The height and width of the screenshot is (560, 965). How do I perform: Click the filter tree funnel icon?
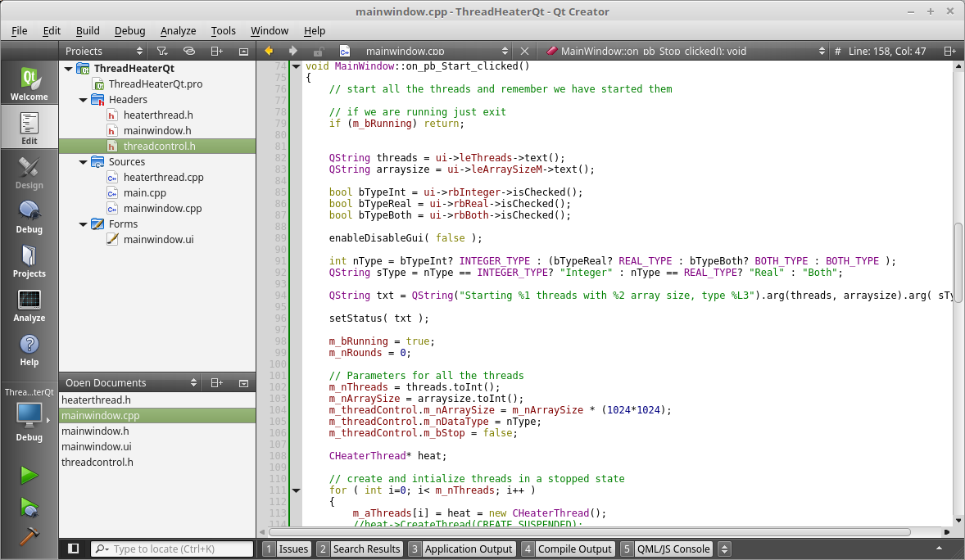(x=161, y=51)
